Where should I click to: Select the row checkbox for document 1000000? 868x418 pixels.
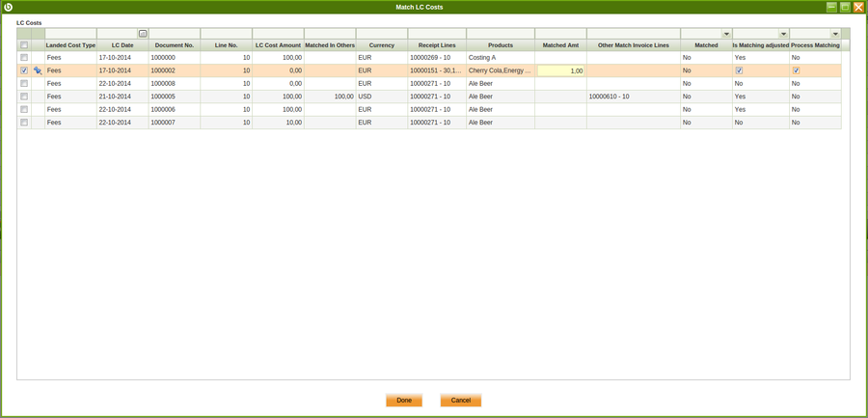click(24, 58)
